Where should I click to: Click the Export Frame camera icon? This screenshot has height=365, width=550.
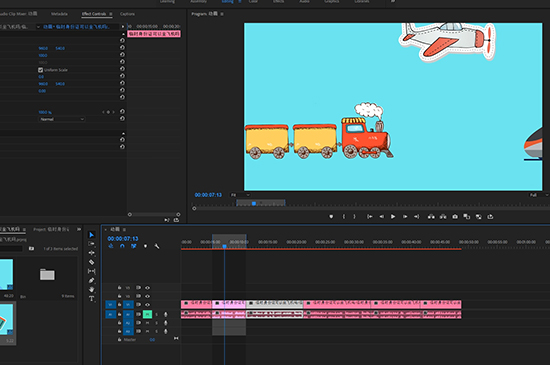coord(455,217)
